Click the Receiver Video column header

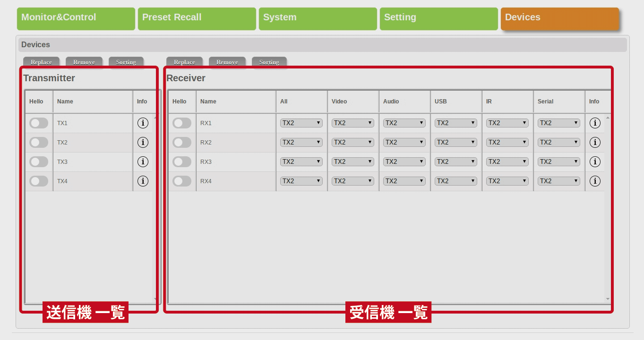point(353,102)
